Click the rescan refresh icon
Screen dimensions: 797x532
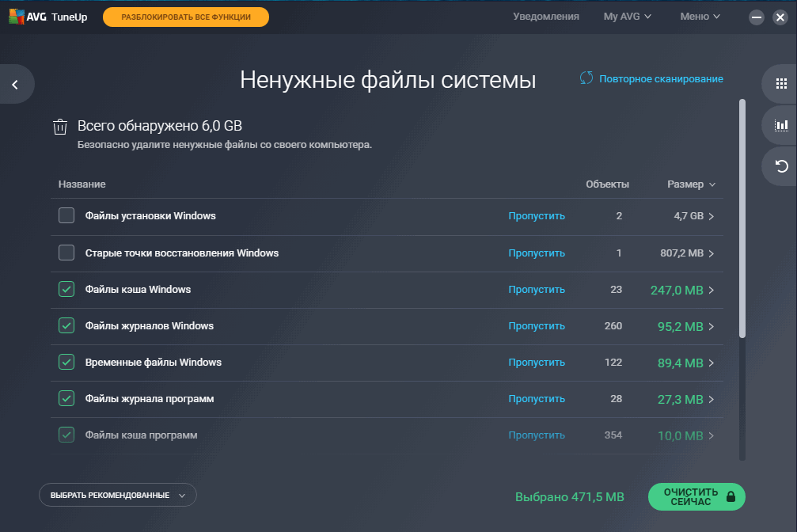point(586,78)
